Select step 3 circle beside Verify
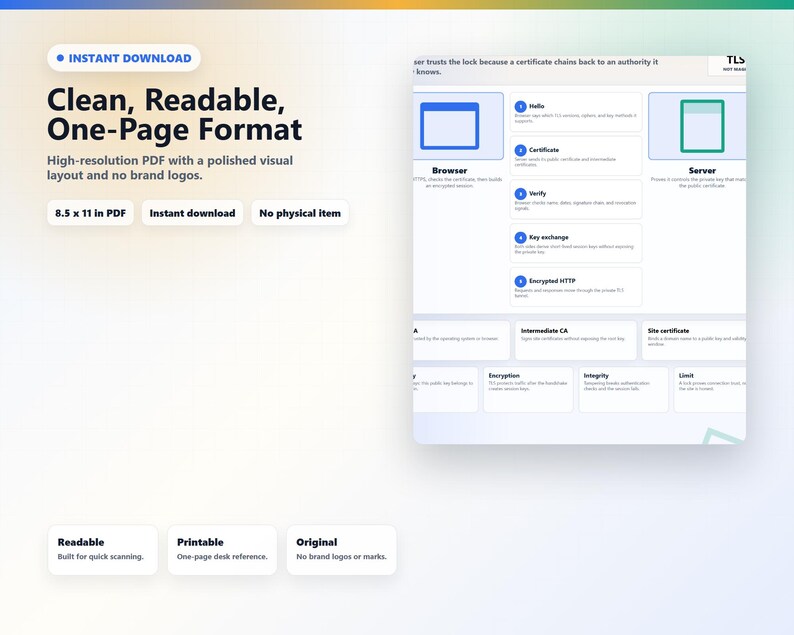The width and height of the screenshot is (794, 635). coord(520,194)
